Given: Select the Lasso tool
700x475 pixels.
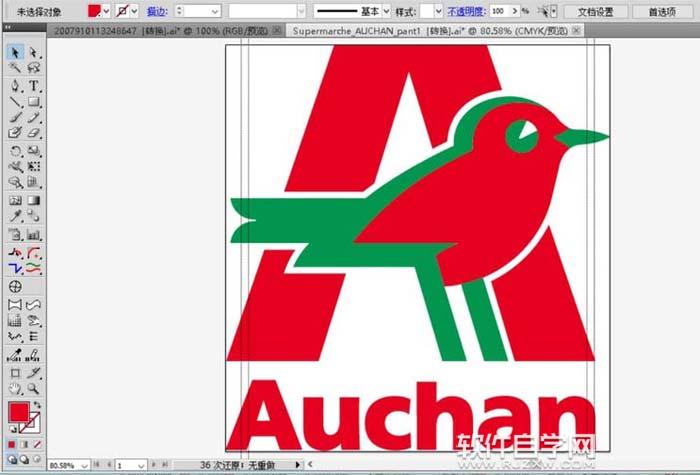Looking at the screenshot, I should click(x=33, y=68).
